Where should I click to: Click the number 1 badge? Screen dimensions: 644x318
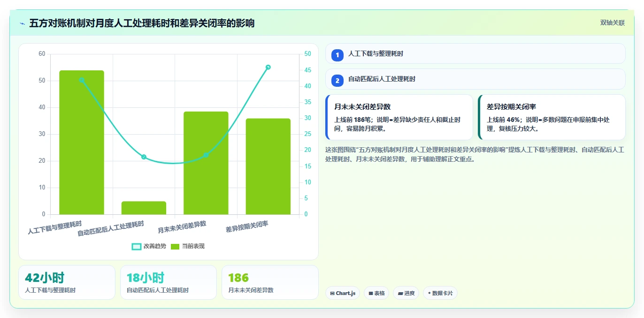[x=337, y=55]
